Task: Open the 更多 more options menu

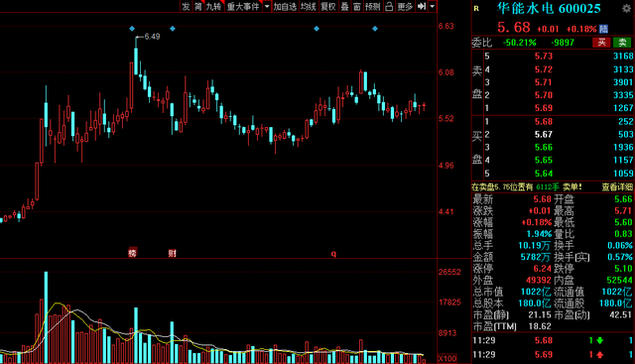Action: (x=405, y=6)
